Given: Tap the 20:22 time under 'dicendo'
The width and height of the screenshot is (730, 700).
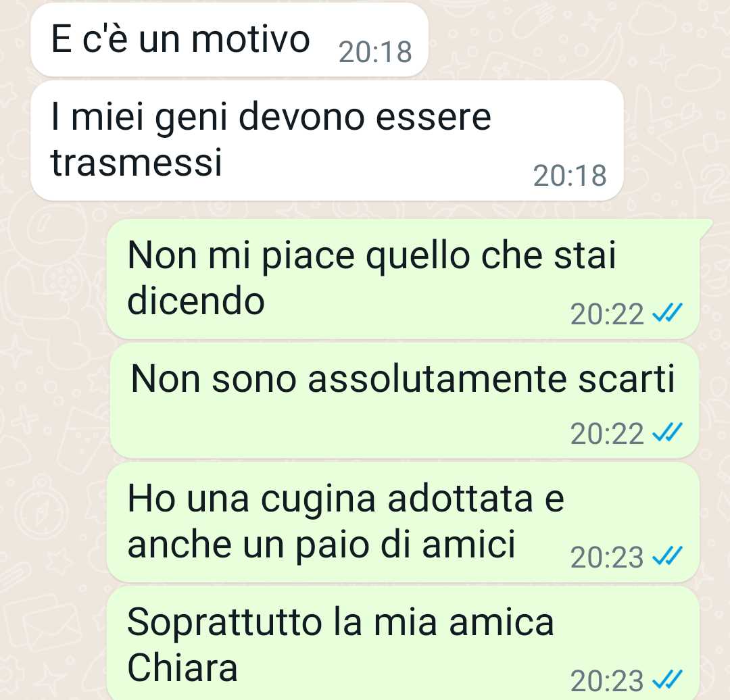Looking at the screenshot, I should coord(607,314).
